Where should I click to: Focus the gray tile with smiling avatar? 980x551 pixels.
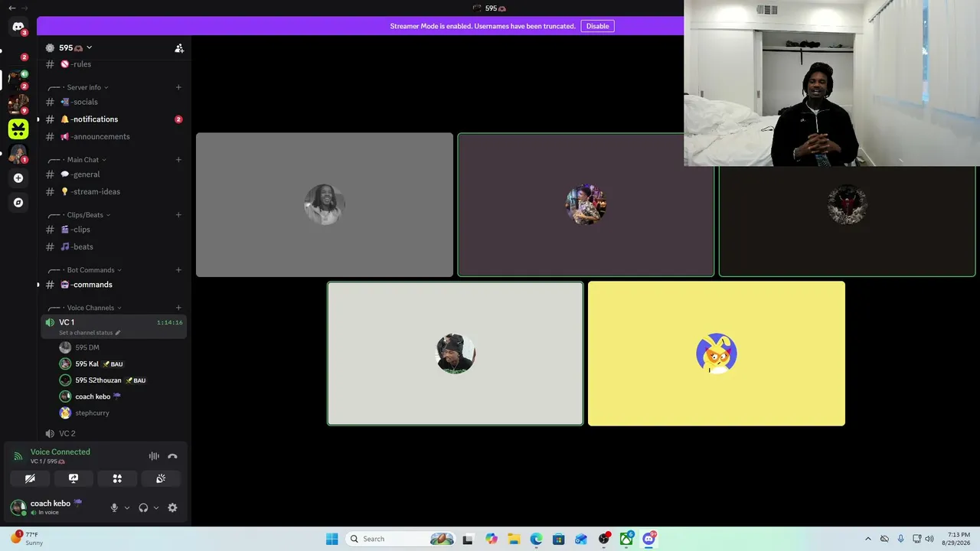325,205
